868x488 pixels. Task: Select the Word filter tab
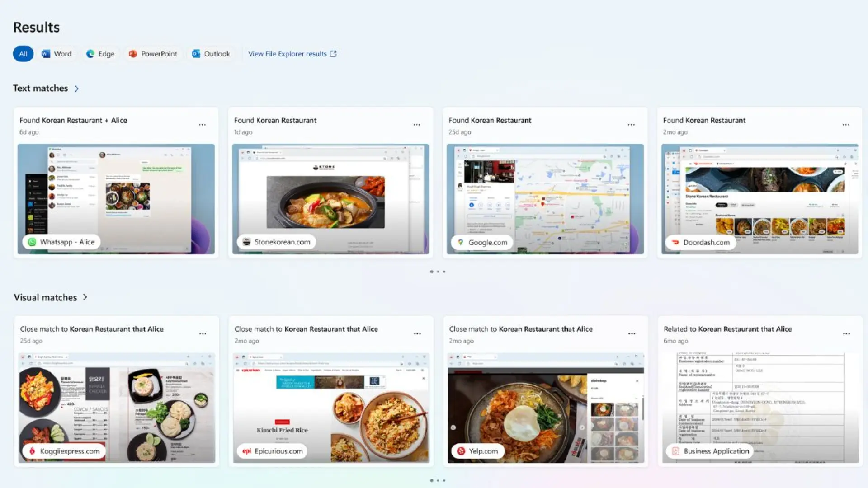click(57, 54)
